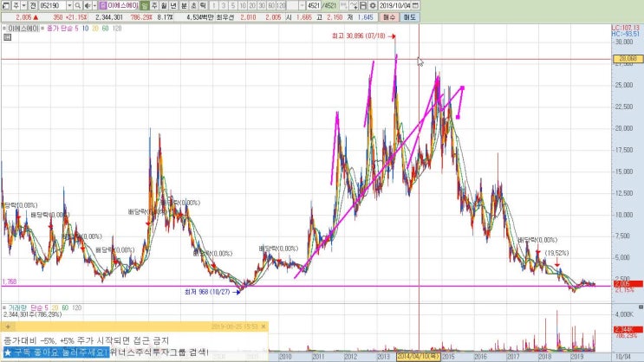Select the 30 interval button
644x362 pixels.
[x=262, y=6]
